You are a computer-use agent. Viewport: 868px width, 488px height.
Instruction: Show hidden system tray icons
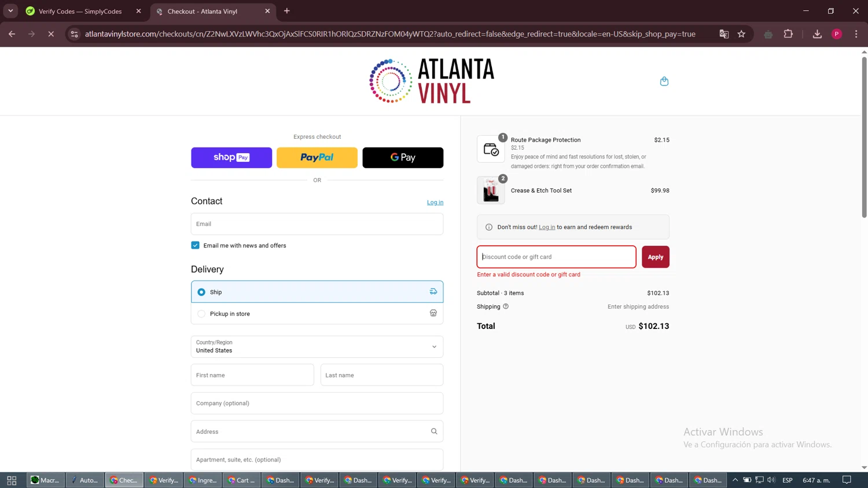click(735, 480)
